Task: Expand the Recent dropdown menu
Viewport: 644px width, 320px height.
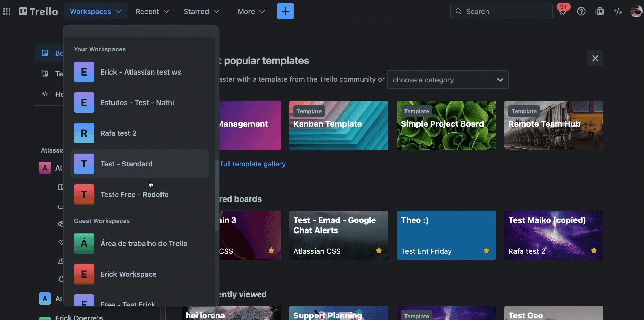Action: point(152,11)
